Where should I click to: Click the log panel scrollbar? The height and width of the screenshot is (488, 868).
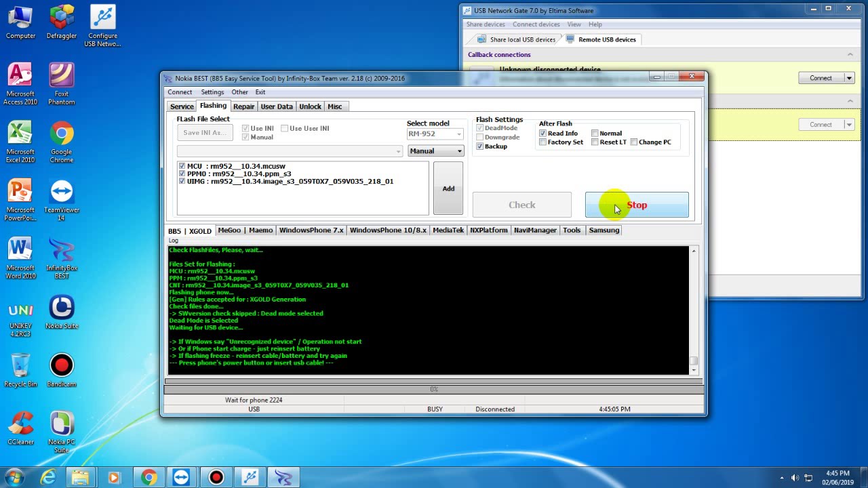pos(693,310)
